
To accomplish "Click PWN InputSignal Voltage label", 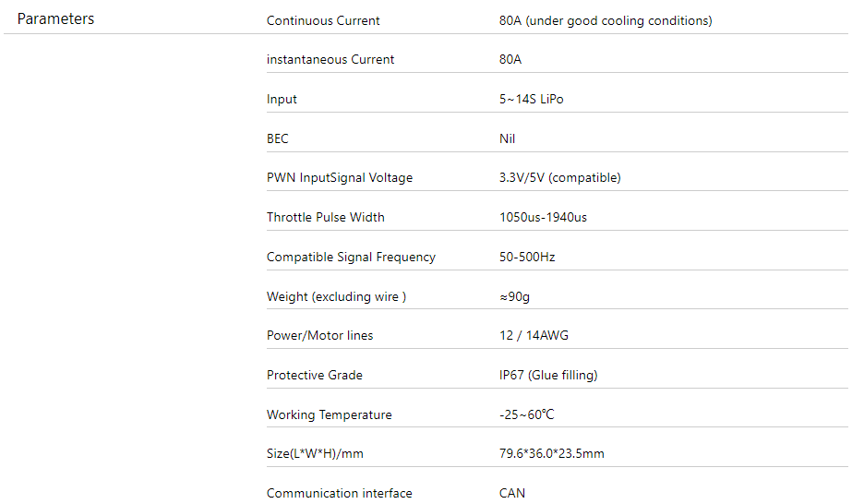I will click(x=339, y=177).
